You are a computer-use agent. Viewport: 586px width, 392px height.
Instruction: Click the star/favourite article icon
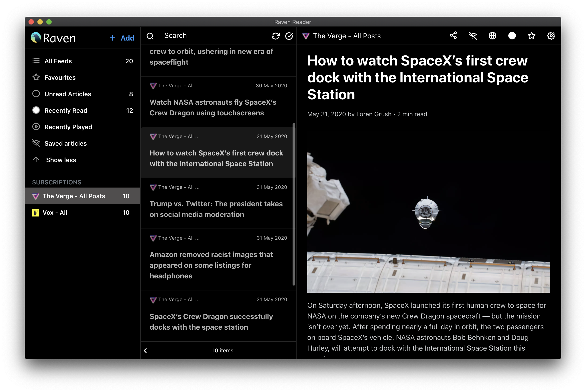tap(531, 36)
